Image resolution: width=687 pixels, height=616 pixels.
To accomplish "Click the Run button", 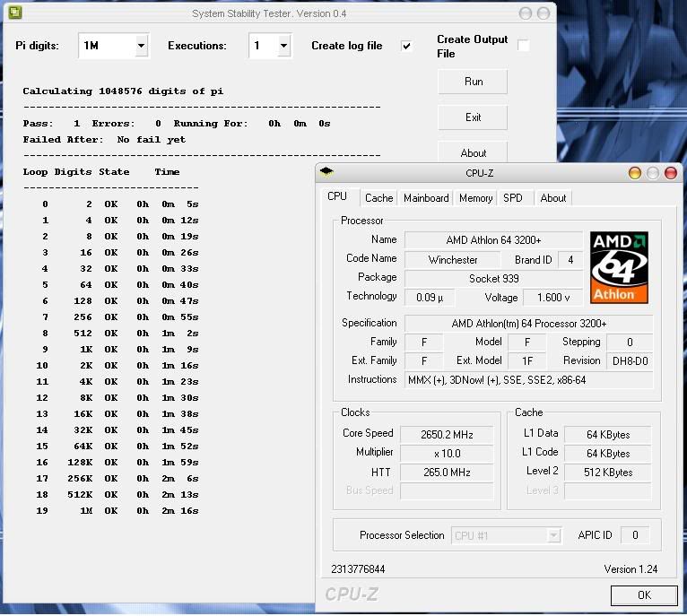I will click(473, 82).
